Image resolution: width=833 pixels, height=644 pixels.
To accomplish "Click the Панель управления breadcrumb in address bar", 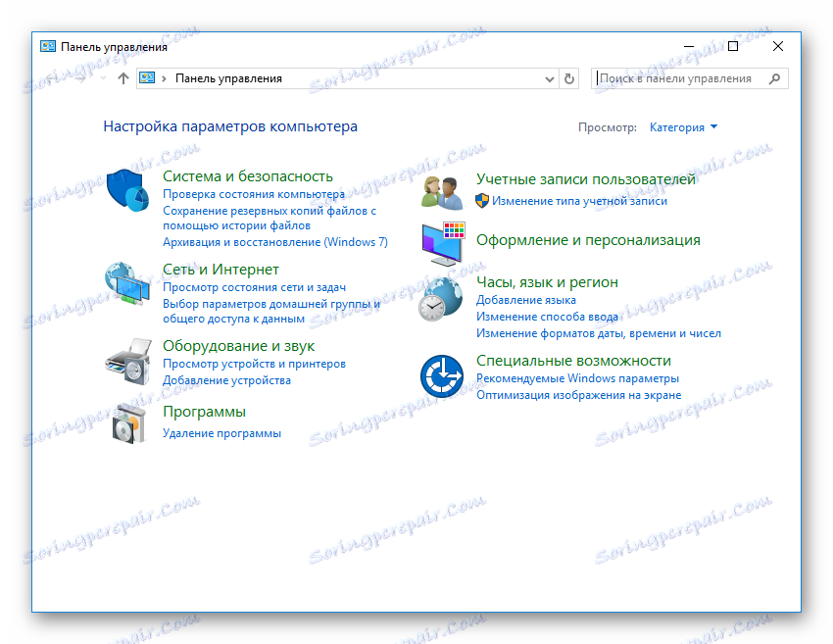I will coord(228,78).
